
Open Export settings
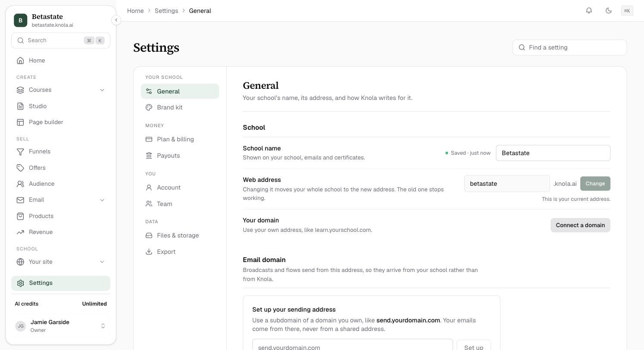point(180,252)
